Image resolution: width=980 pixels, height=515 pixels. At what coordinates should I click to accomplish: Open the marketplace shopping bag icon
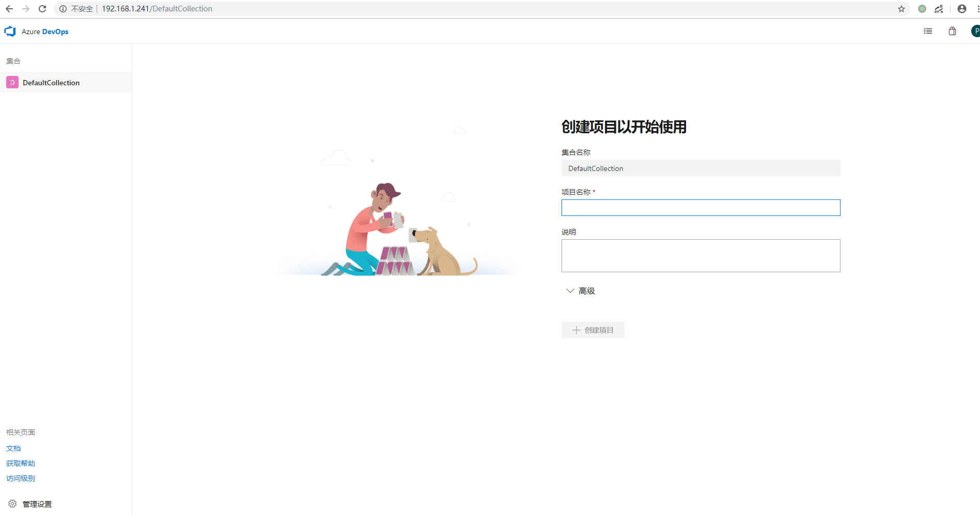click(x=952, y=32)
